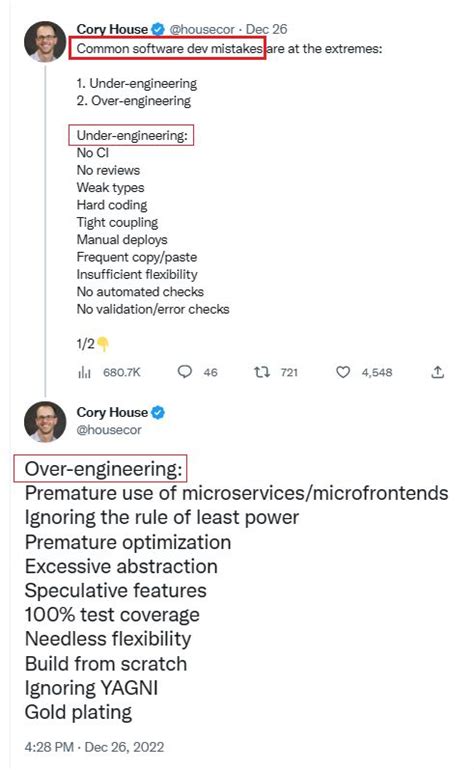
Task: Click @housecor handle below second name
Action: click(x=109, y=430)
